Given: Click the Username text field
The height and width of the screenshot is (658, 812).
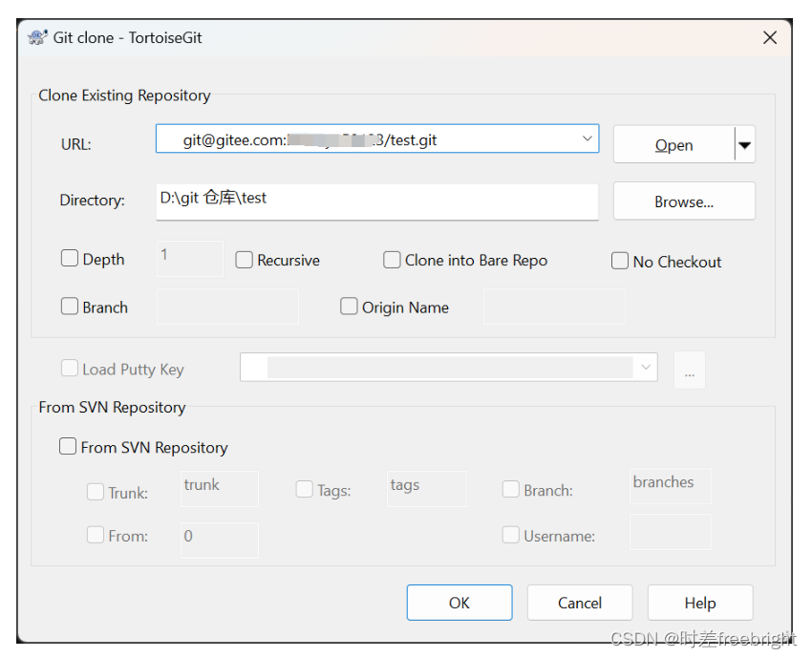Looking at the screenshot, I should tap(670, 532).
